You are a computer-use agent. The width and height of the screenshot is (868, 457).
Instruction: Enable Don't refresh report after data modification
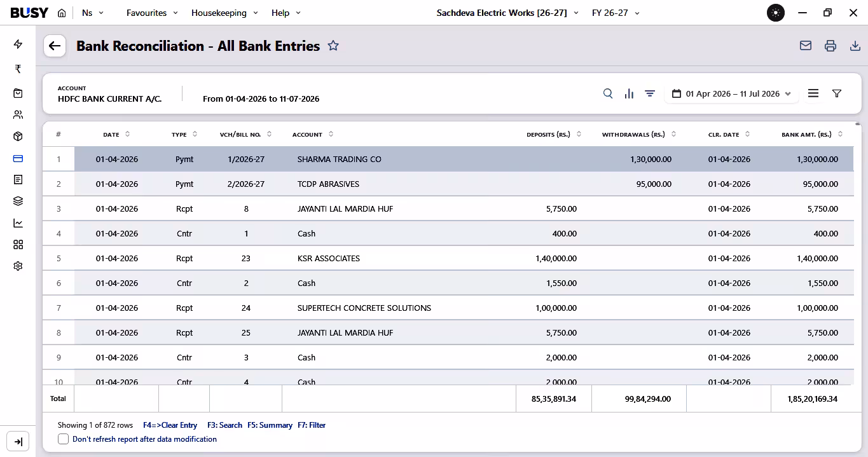tap(63, 439)
